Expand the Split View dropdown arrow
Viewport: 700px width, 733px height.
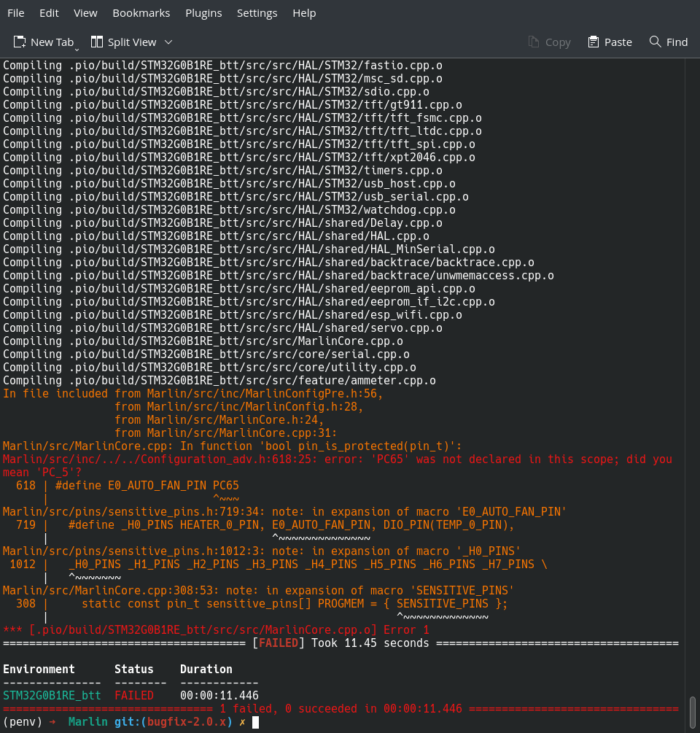tap(168, 42)
